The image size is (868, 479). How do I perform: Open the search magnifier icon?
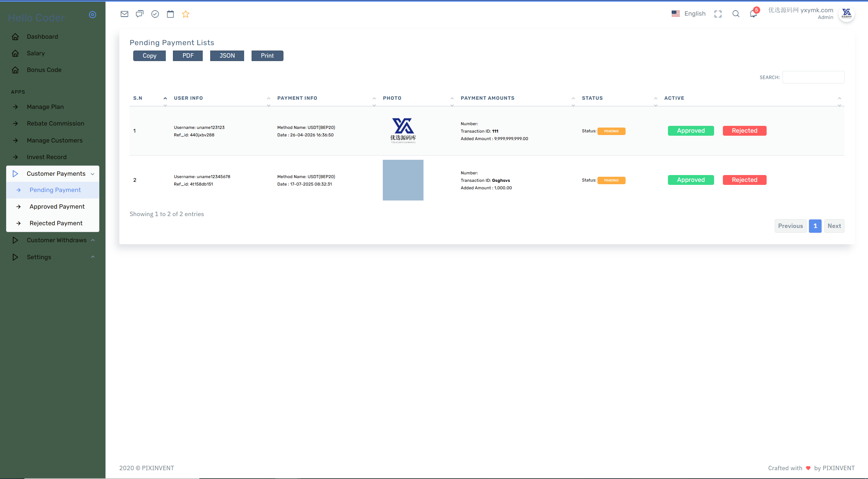tap(736, 14)
